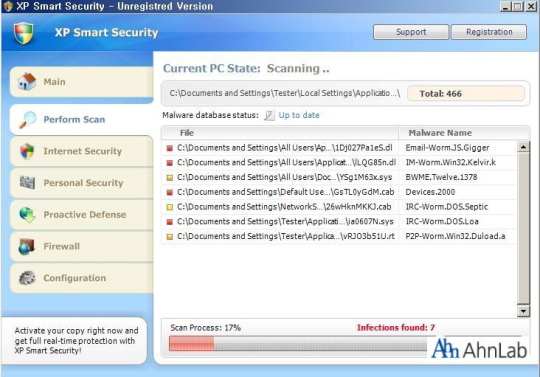Open the Support button
This screenshot has width=540, height=377.
411,32
